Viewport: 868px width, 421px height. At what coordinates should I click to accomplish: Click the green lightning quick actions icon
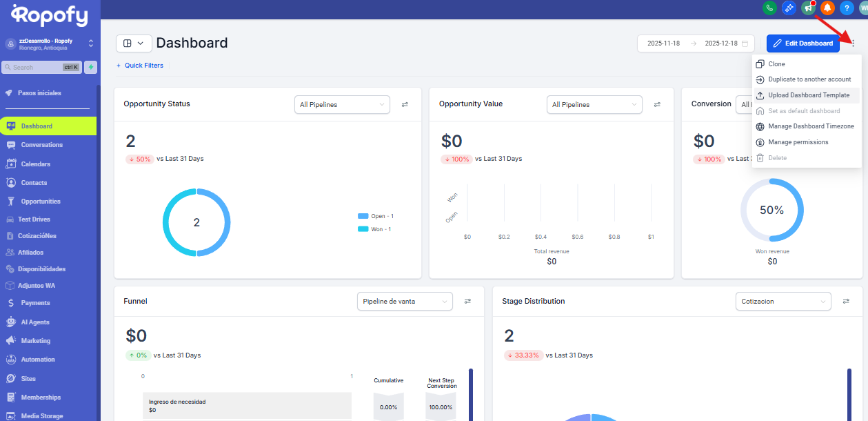coord(90,67)
